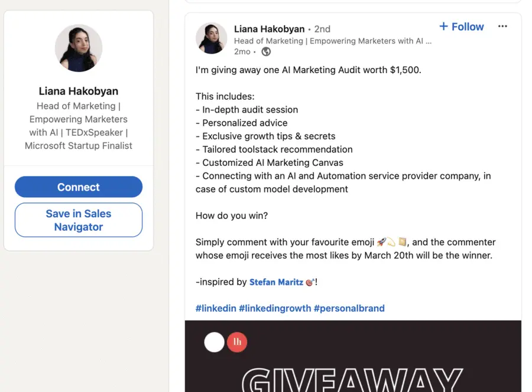Click the '2nd' connection degree label
Screen dimensions: 532x392
(x=322, y=28)
